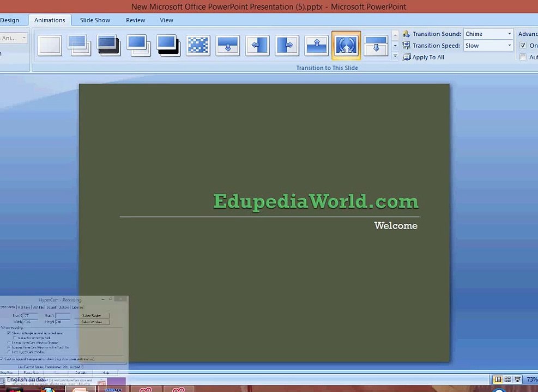Click the active PowerPoint taskbar button
Viewport: 538px width, 392px height.
tap(80, 389)
